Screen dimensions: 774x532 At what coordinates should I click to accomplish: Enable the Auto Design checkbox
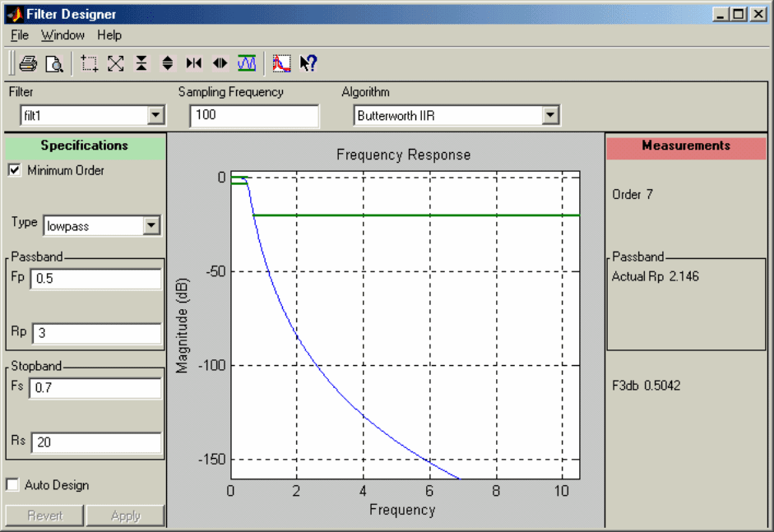point(12,484)
